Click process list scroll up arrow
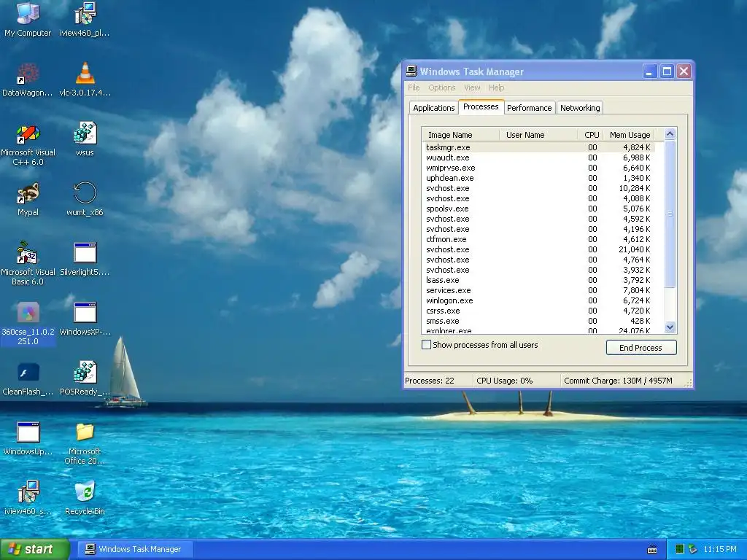The height and width of the screenshot is (560, 747). pyautogui.click(x=670, y=134)
